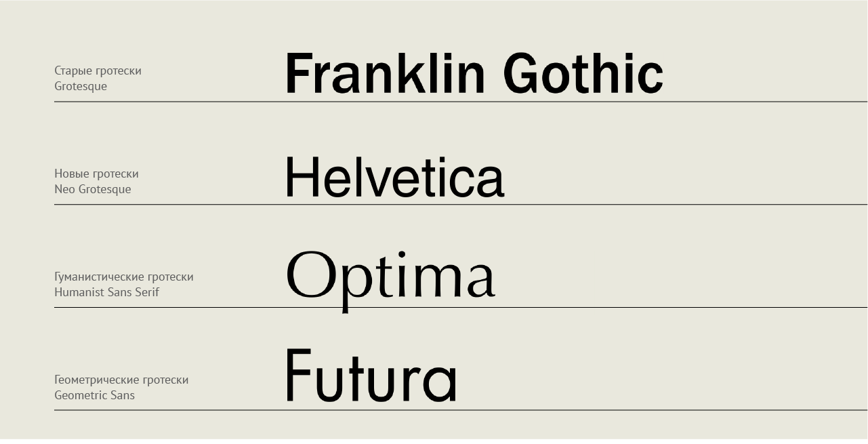868x444 pixels.
Task: Select the Futura type specimen
Action: tap(371, 375)
